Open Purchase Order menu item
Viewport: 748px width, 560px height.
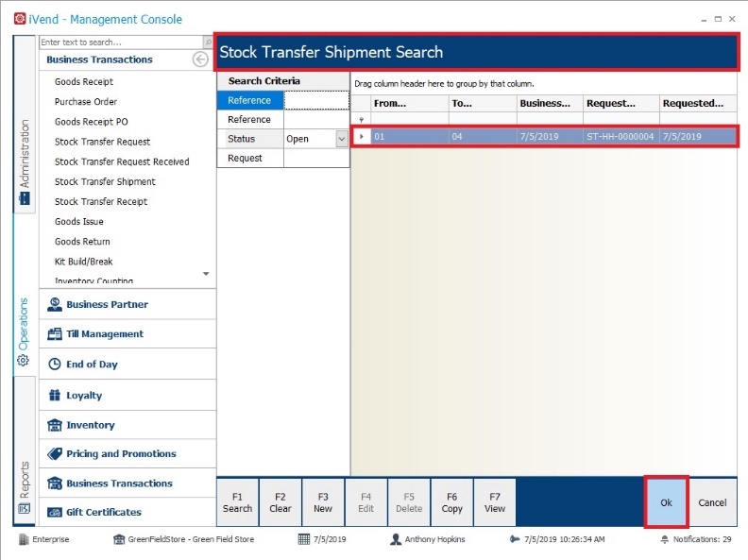click(85, 102)
